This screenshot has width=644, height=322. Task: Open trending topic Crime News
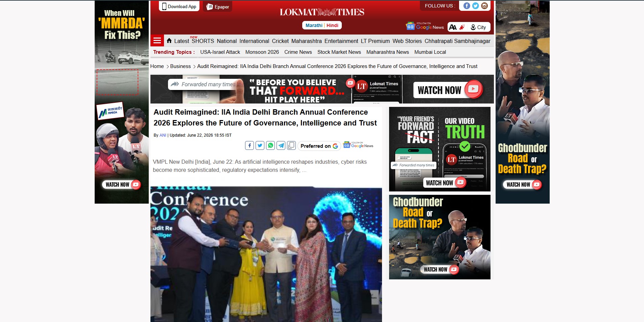[298, 52]
